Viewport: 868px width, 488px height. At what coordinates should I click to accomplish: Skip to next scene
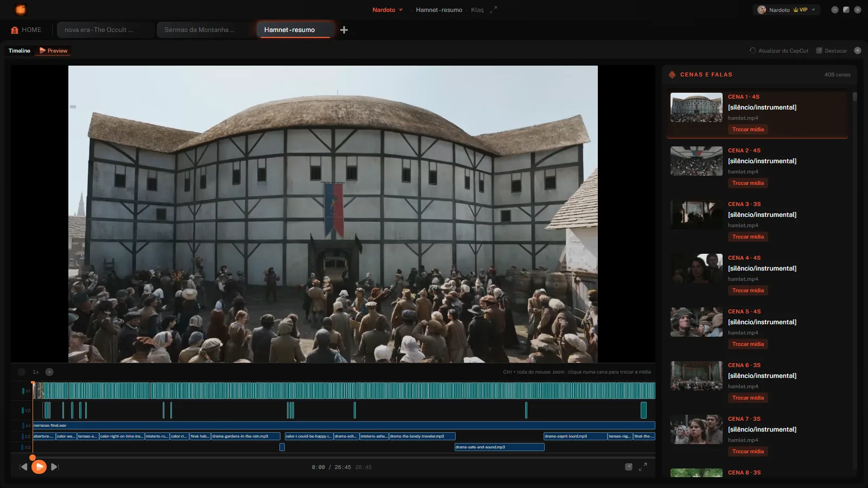tap(54, 467)
